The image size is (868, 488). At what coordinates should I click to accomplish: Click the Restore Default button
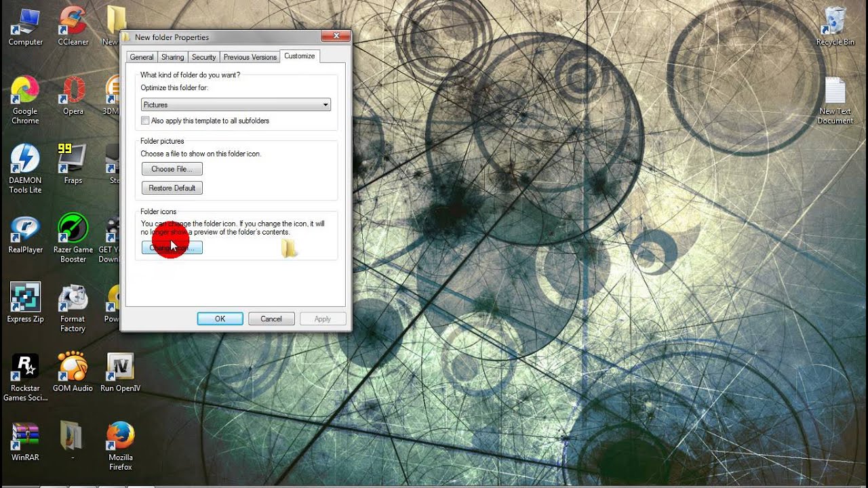click(x=172, y=188)
